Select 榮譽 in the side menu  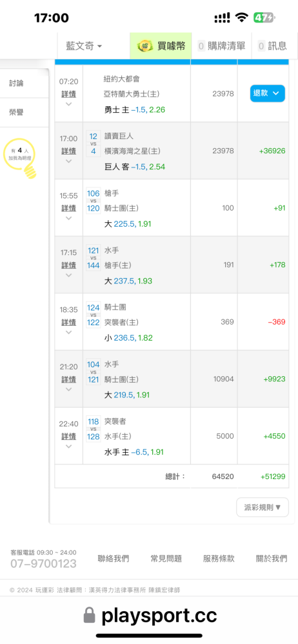[17, 113]
